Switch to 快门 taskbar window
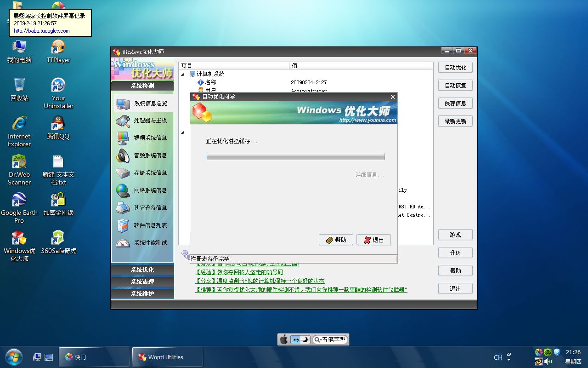 coord(94,357)
